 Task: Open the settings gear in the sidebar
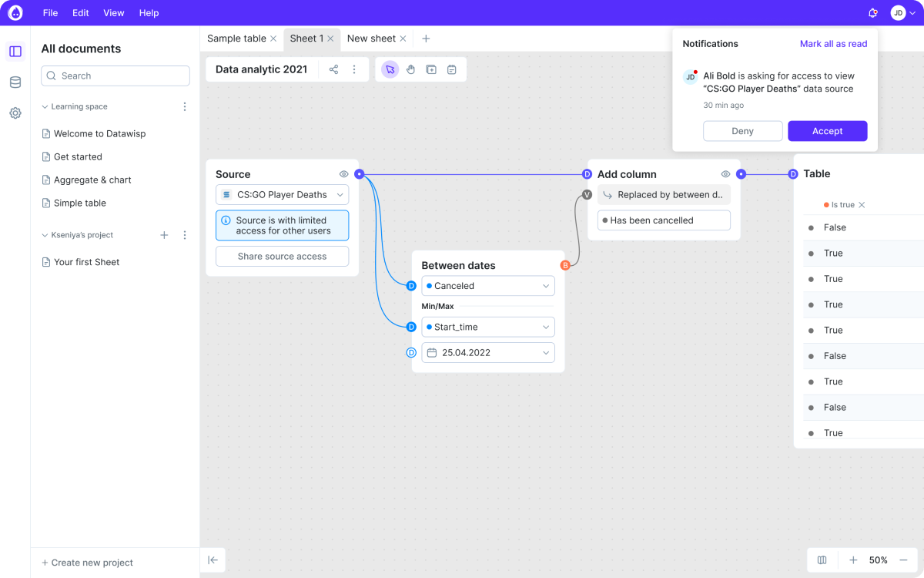[x=15, y=113]
